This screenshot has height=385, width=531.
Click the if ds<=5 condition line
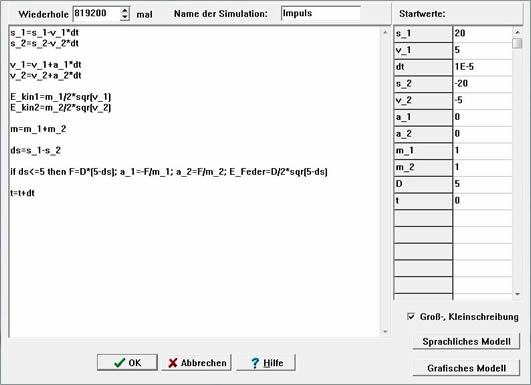pyautogui.click(x=169, y=172)
